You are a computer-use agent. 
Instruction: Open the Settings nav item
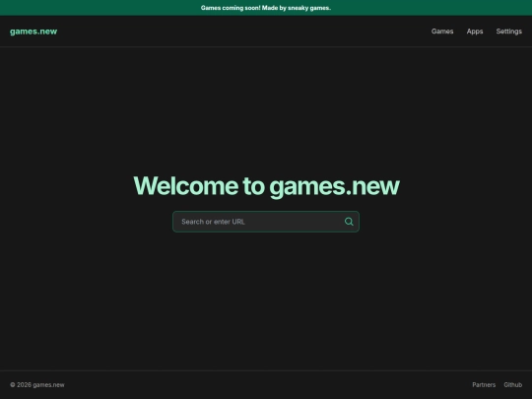[509, 32]
